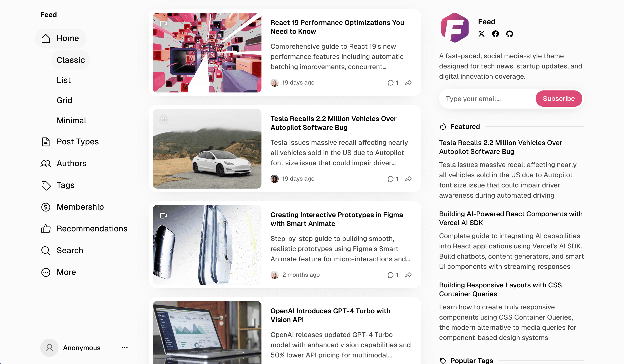Open the Tesla car post thumbnail

pos(207,149)
